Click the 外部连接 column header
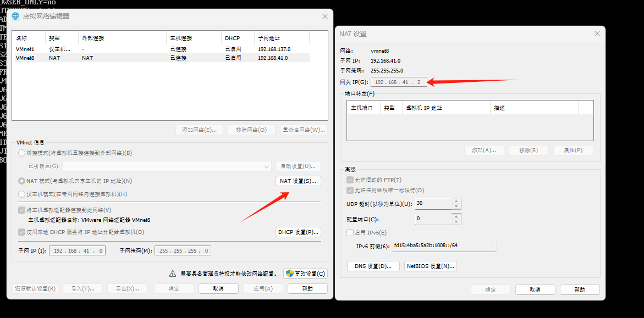The image size is (644, 318). 122,38
